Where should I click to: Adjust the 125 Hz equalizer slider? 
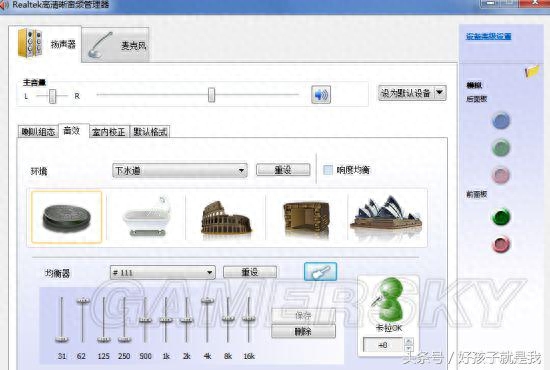tap(104, 339)
